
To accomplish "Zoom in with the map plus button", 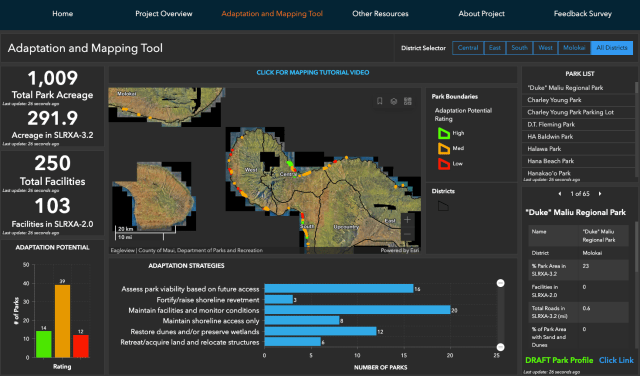I will tap(407, 220).
